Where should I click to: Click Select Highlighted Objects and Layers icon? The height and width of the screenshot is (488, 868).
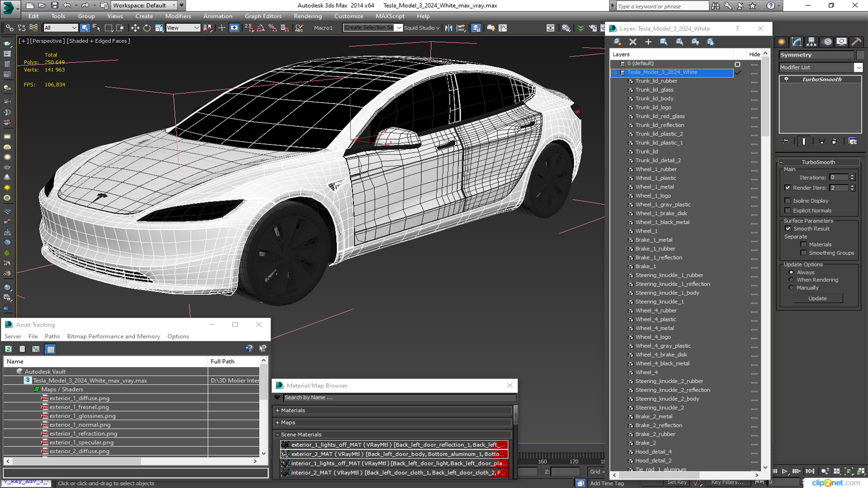[664, 42]
